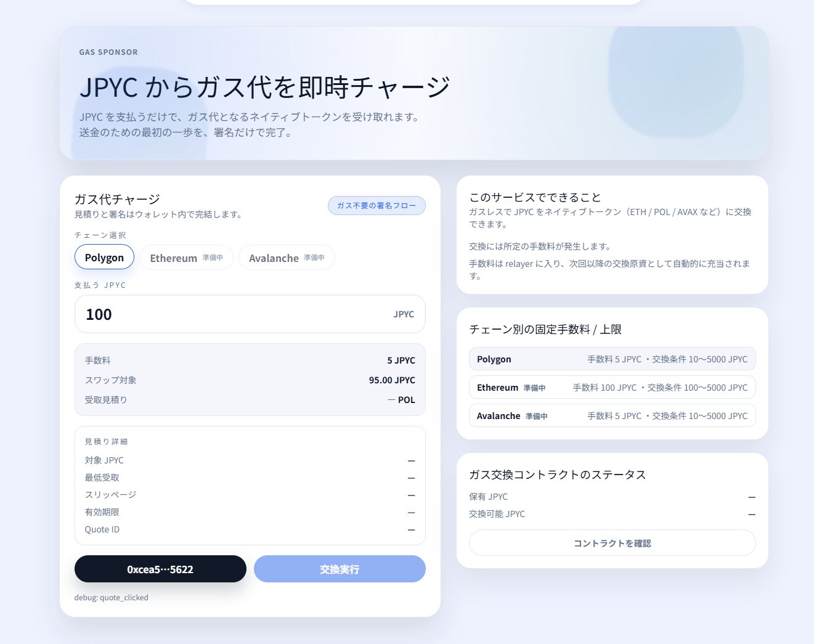
Task: Select the Polygon chain option
Action: point(104,258)
